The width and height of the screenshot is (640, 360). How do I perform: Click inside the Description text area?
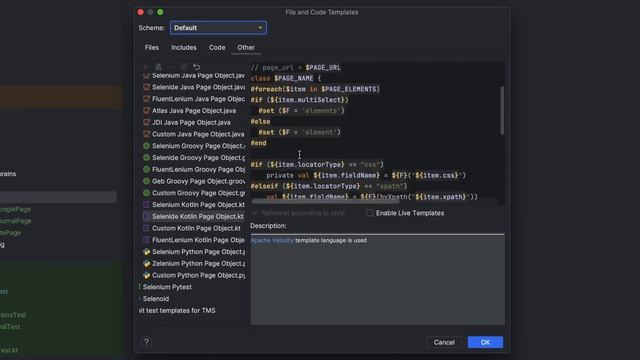point(378,280)
